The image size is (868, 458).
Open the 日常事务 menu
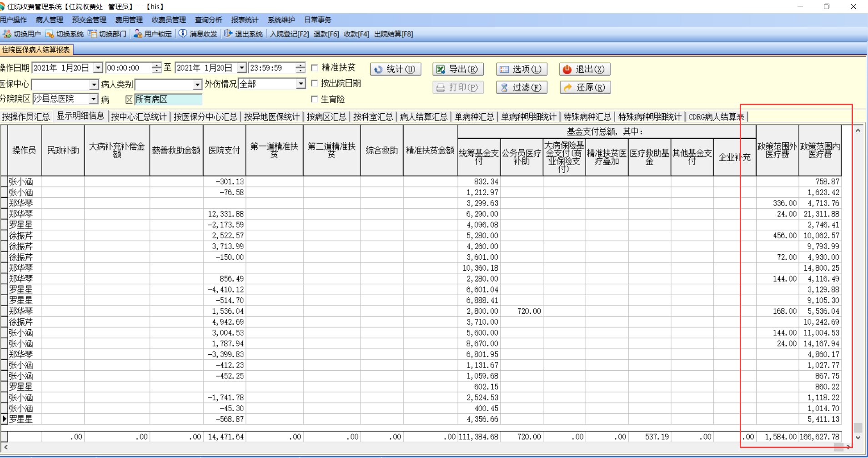coord(318,20)
